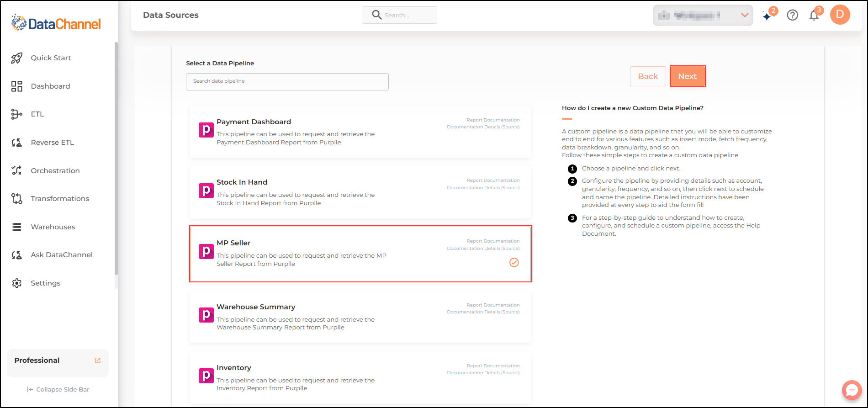Click the Purplle icon on MP Seller

tap(206, 251)
